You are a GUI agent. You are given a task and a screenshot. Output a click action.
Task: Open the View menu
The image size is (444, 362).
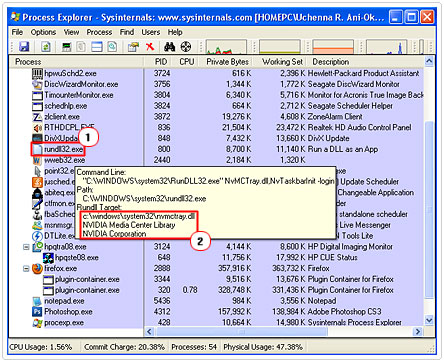click(71, 32)
